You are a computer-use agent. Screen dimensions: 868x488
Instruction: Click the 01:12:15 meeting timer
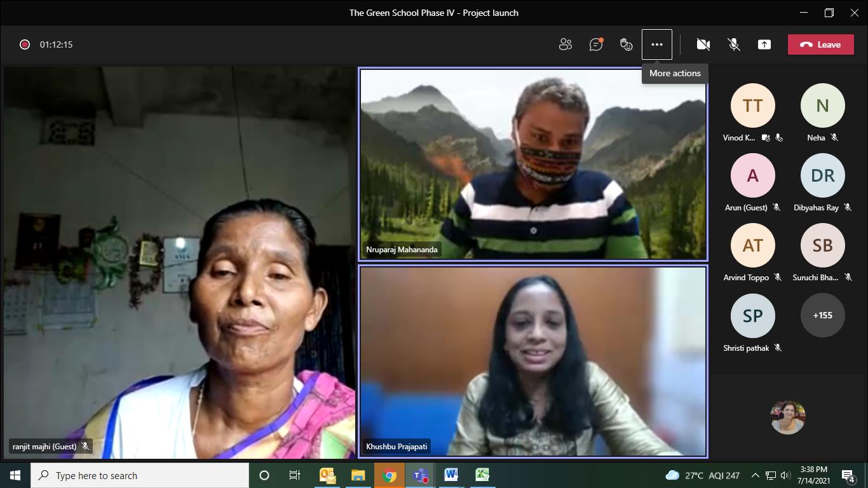pyautogui.click(x=56, y=44)
